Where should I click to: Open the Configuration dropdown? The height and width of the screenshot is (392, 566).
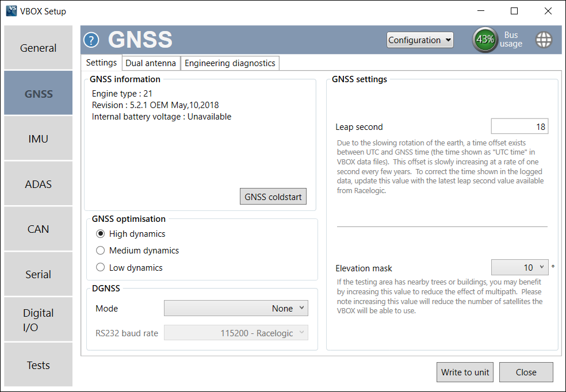(420, 40)
